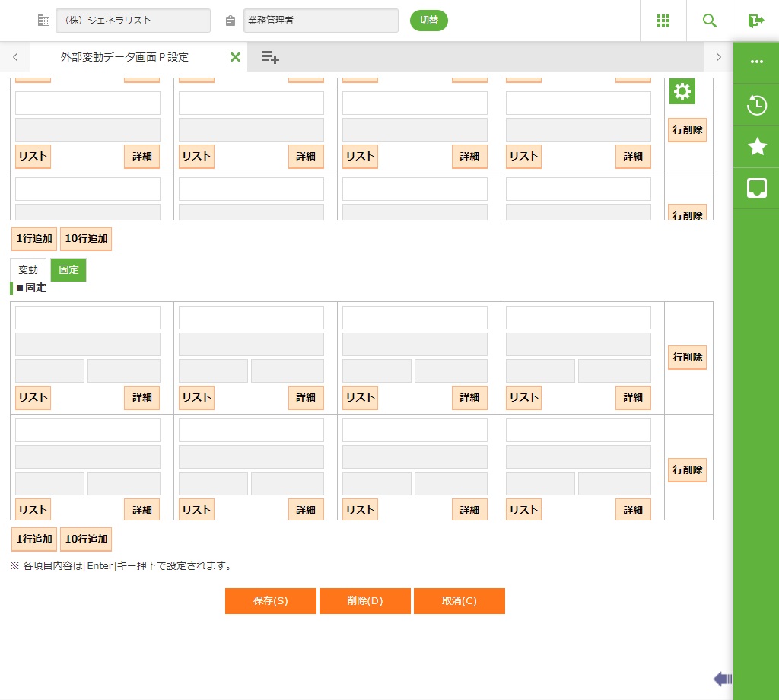Open the apps grid menu icon
This screenshot has width=779, height=700.
pos(663,21)
